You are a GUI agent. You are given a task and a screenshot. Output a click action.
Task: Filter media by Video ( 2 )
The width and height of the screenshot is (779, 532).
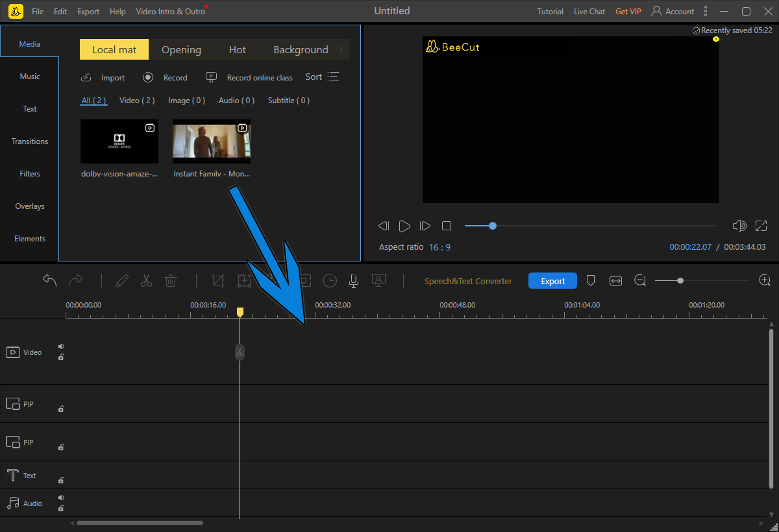coord(137,101)
